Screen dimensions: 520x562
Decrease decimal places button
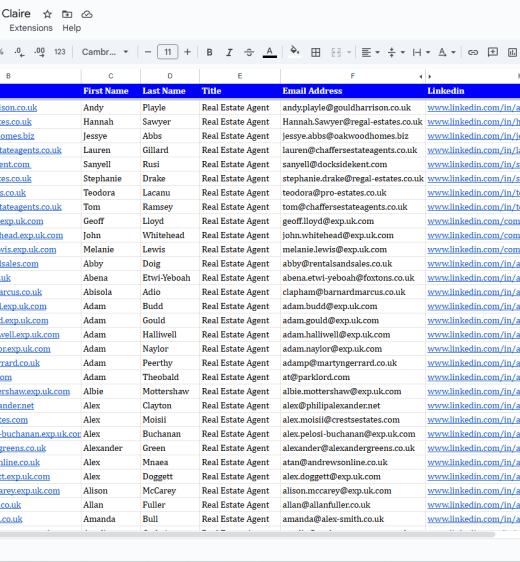pos(20,52)
